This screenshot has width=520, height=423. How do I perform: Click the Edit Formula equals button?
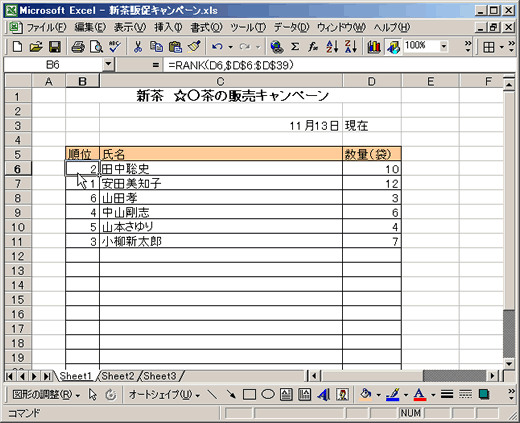click(x=155, y=65)
